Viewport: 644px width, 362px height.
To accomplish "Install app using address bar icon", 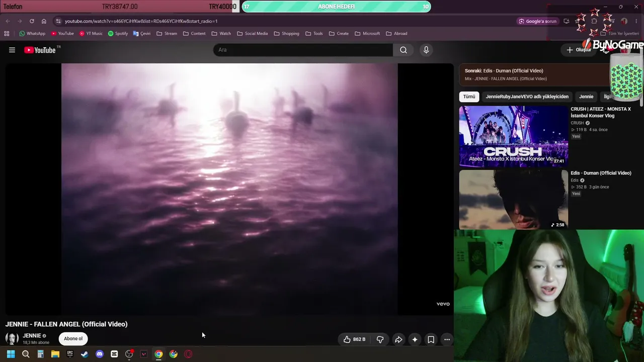I will pyautogui.click(x=567, y=21).
